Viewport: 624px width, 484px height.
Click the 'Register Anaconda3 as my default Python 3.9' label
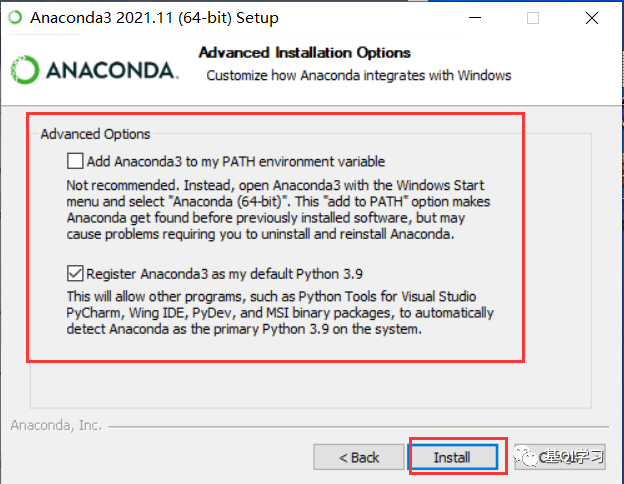point(224,274)
